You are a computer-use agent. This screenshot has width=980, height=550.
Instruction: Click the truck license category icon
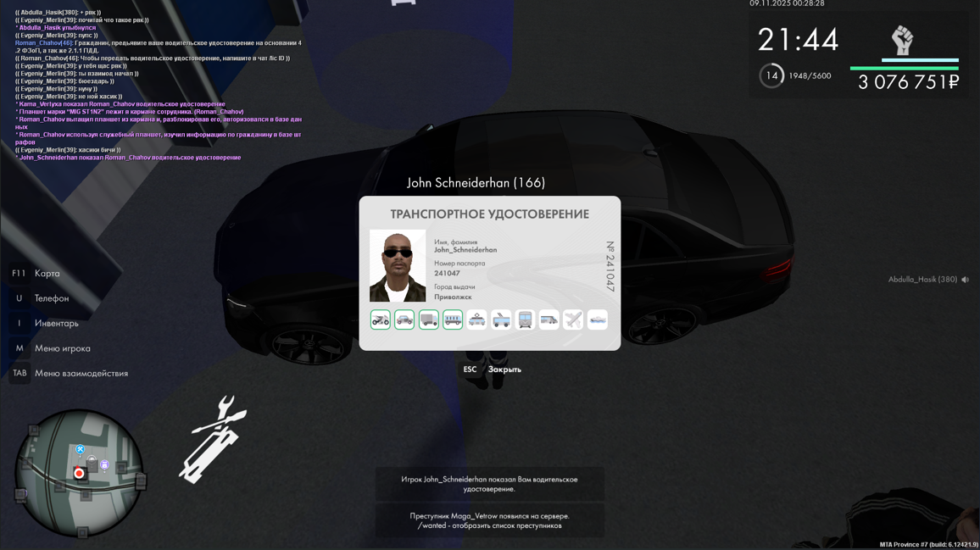(429, 320)
